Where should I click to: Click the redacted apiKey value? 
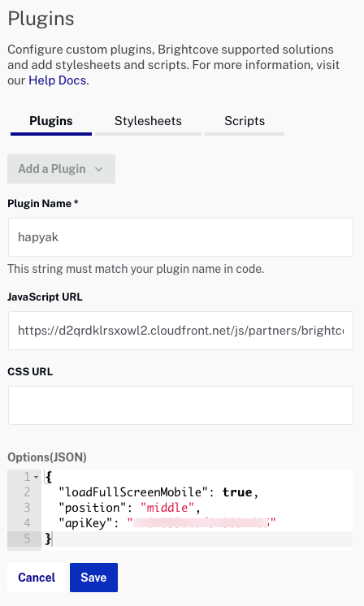201,523
